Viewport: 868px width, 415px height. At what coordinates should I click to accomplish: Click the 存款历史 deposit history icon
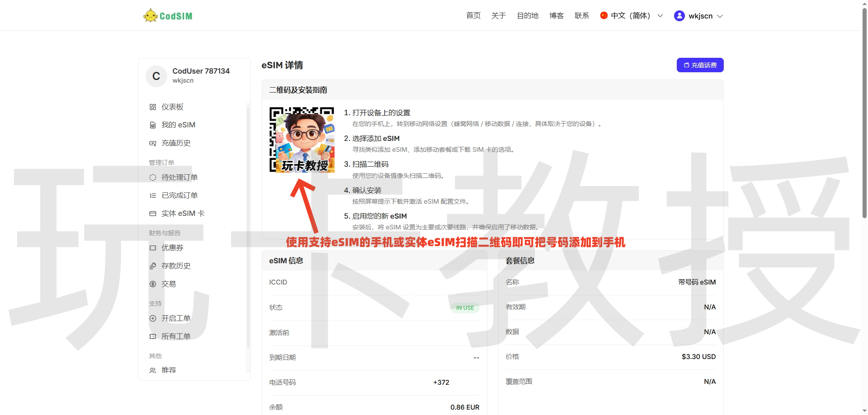coord(153,266)
